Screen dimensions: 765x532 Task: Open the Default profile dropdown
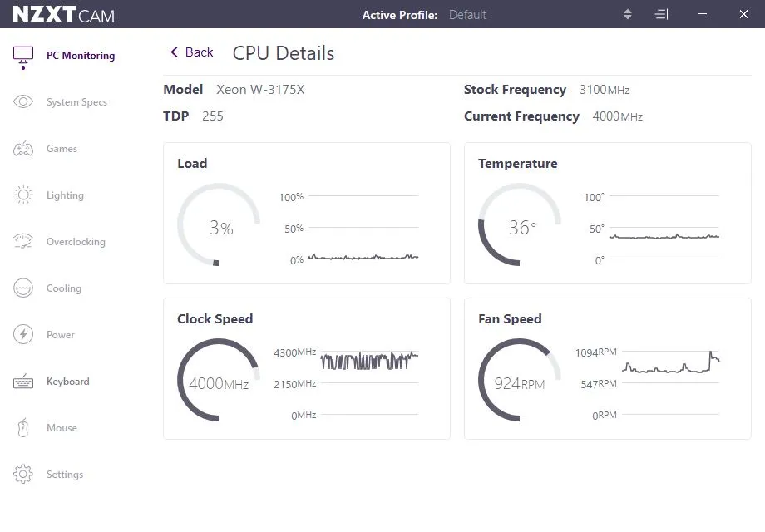(x=467, y=15)
